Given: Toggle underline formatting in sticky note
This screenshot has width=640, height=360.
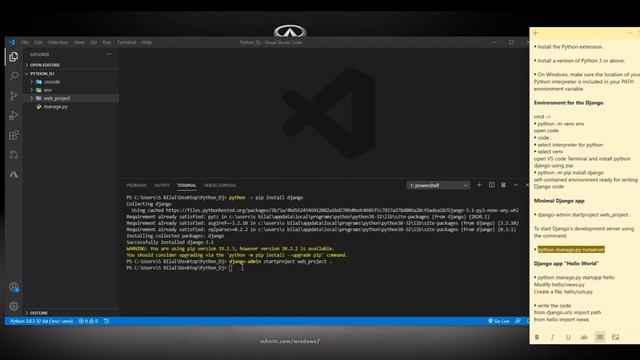Looking at the screenshot, I should (x=568, y=337).
